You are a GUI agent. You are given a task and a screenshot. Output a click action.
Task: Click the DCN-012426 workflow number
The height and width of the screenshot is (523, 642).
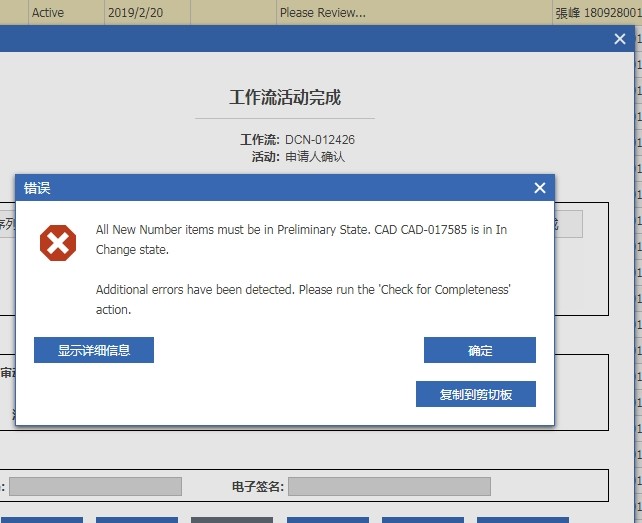(x=320, y=140)
